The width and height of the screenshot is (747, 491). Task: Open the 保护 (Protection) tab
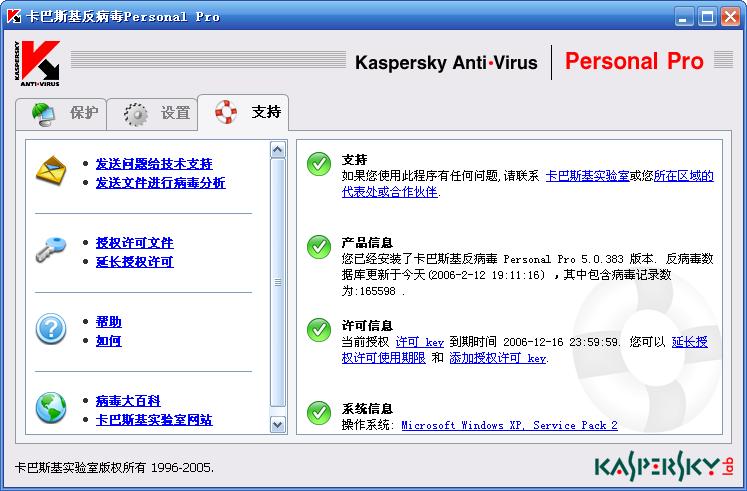click(61, 114)
